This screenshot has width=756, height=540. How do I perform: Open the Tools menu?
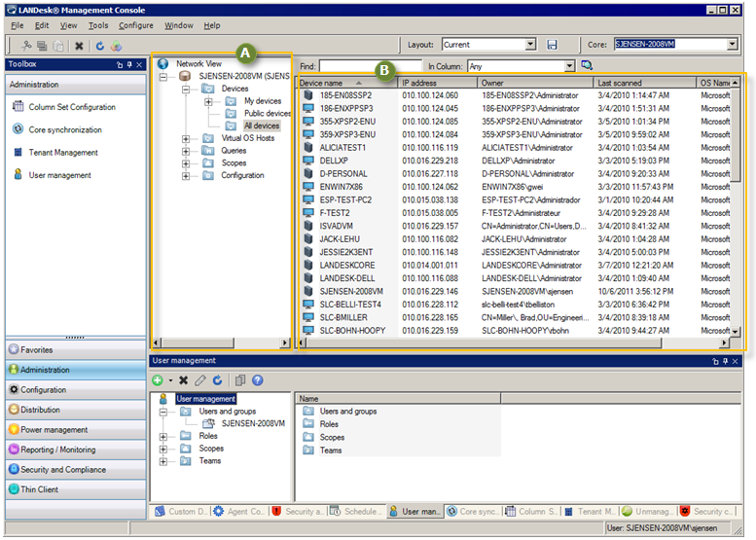[x=98, y=25]
